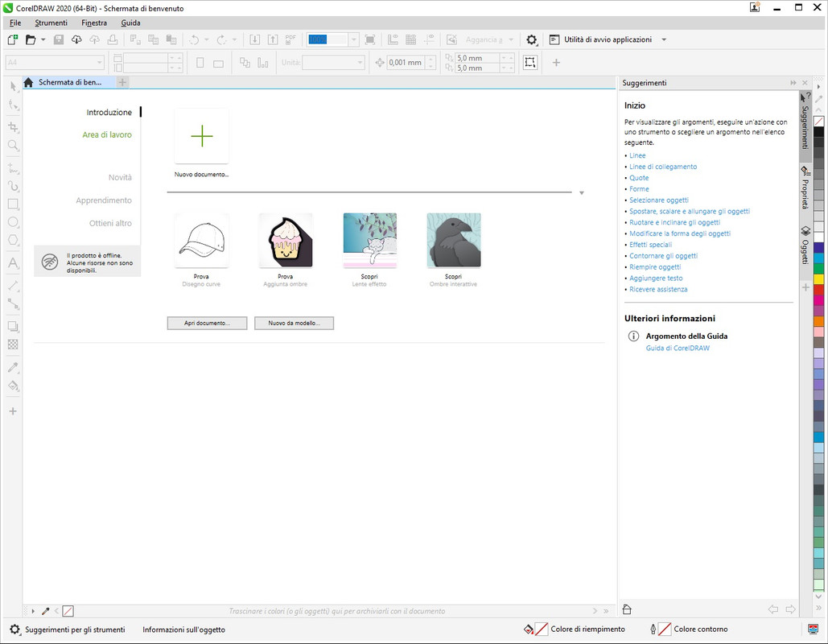Collapse the Suggerimenti docker with double arrow

793,83
